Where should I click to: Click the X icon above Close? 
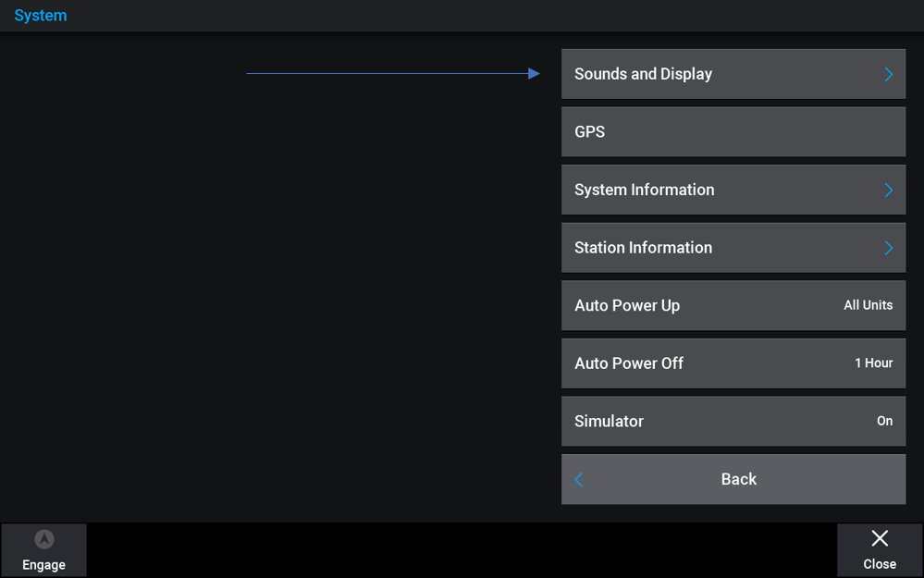(880, 538)
